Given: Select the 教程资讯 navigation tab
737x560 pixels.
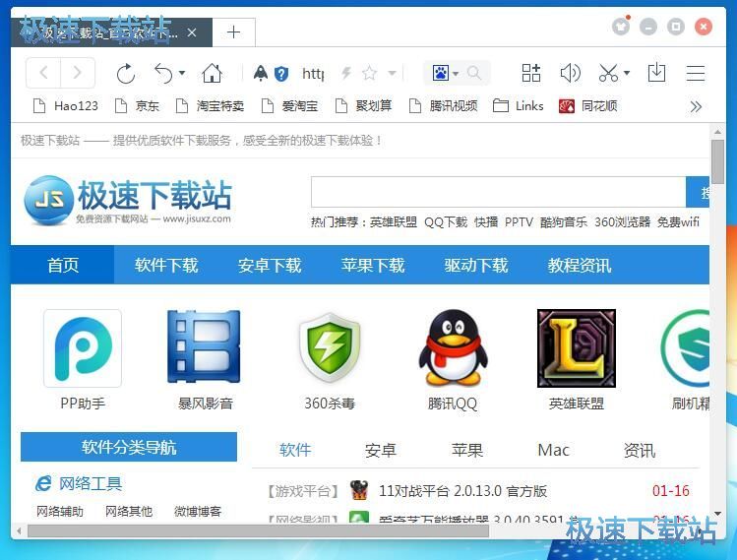Looking at the screenshot, I should coord(579,265).
